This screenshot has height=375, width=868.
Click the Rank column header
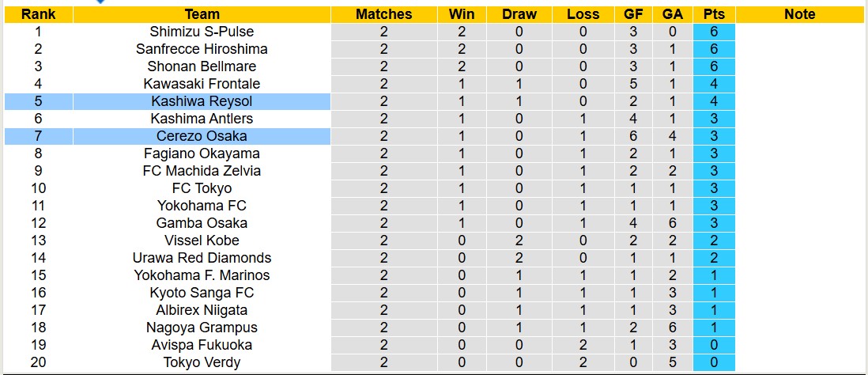(x=38, y=14)
